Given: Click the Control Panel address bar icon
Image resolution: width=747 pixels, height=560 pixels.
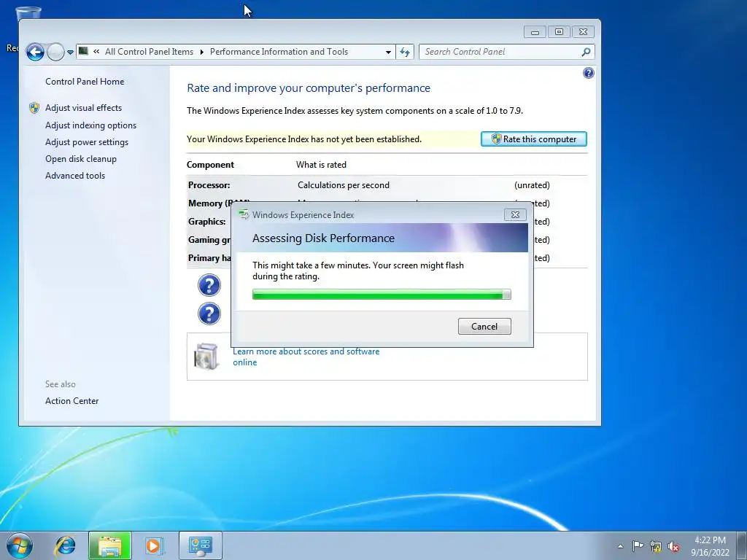Looking at the screenshot, I should click(x=83, y=51).
